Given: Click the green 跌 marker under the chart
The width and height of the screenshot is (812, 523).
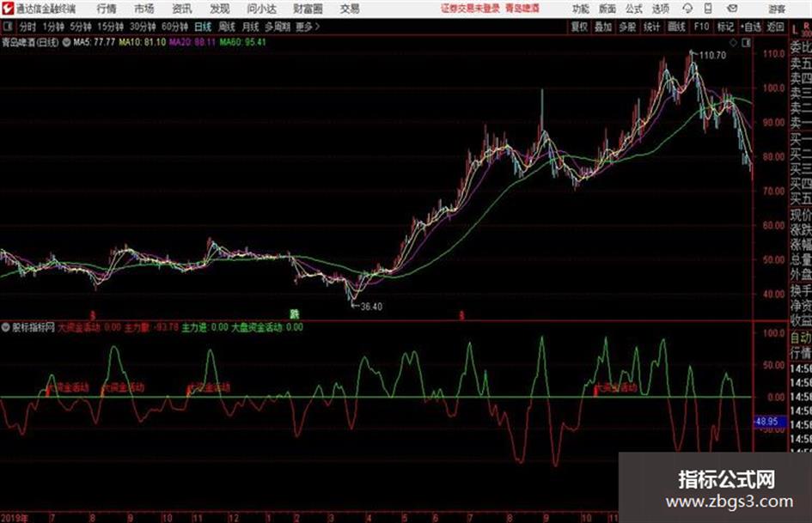Looking at the screenshot, I should pyautogui.click(x=294, y=314).
